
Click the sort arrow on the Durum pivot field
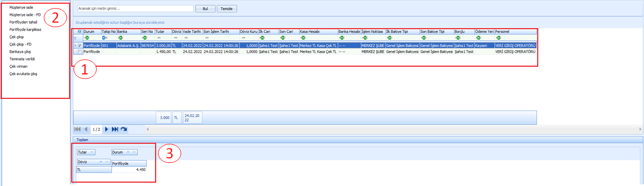[x=128, y=152]
